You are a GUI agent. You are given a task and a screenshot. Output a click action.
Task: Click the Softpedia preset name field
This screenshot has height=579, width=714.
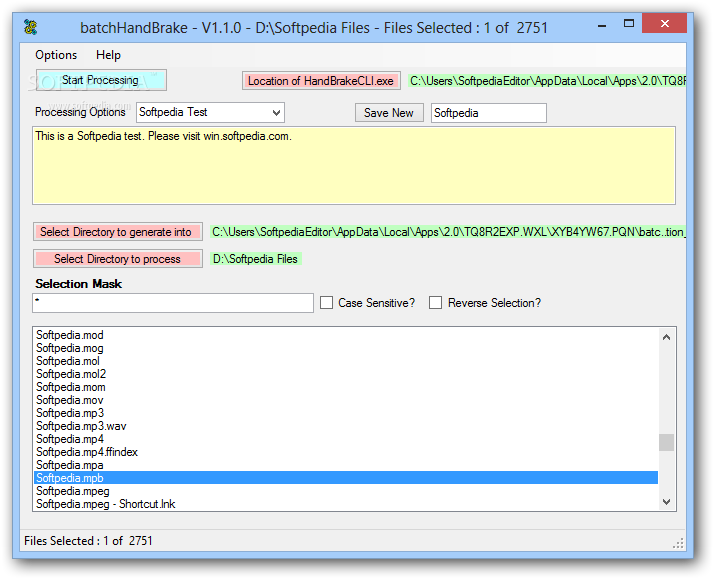click(x=489, y=113)
